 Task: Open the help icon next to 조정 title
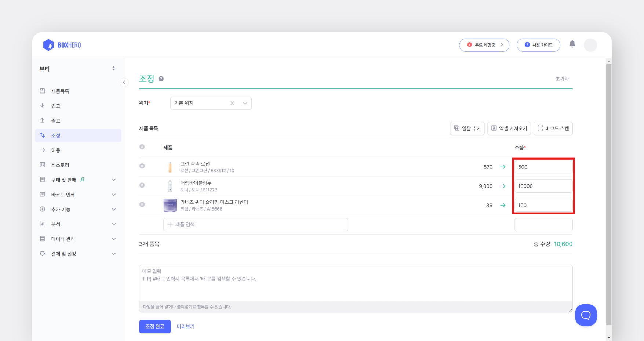pos(161,78)
